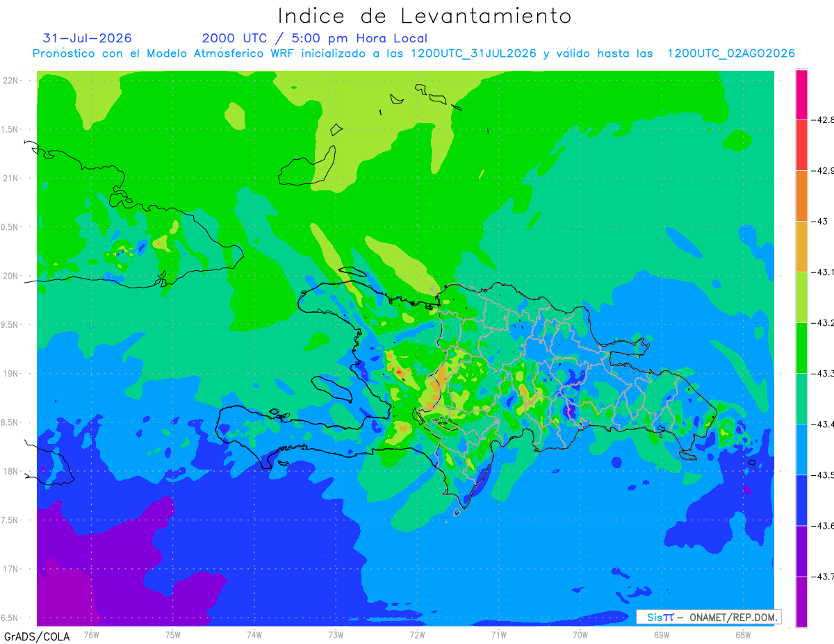834x644 pixels.
Task: Select the red swatch between -42.8 and -42.9
Action: (x=801, y=145)
